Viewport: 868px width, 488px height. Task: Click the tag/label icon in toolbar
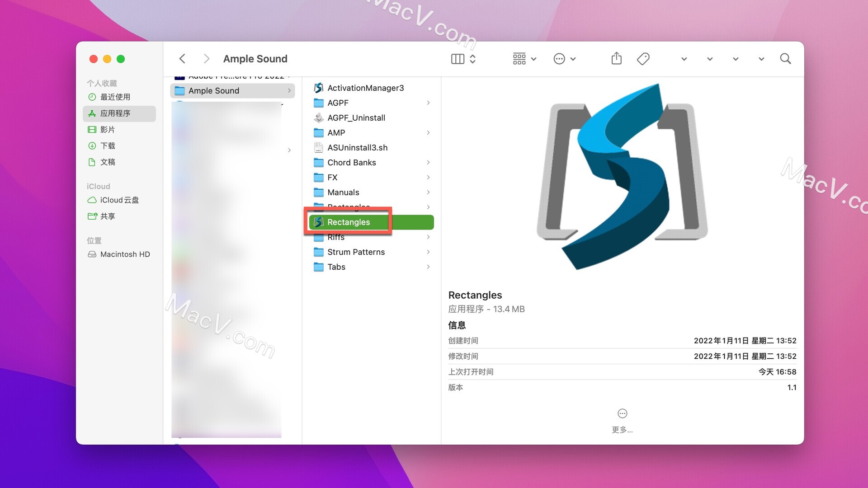(x=643, y=58)
